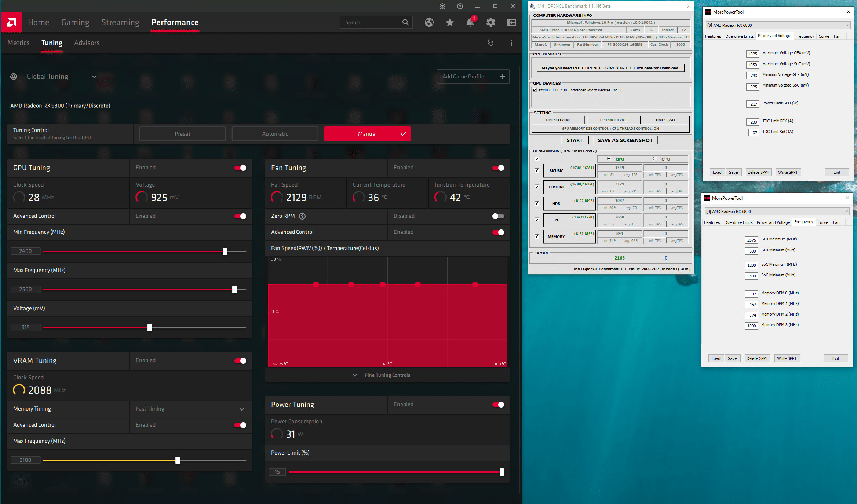Click upper MorePowerTool window title icon
The image size is (857, 504).
click(708, 12)
